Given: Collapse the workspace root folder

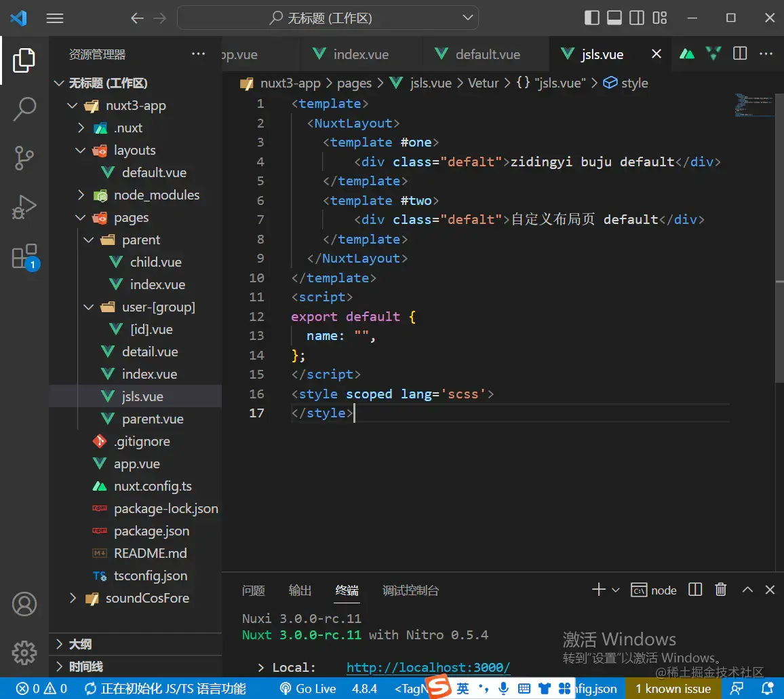Looking at the screenshot, I should [x=59, y=83].
